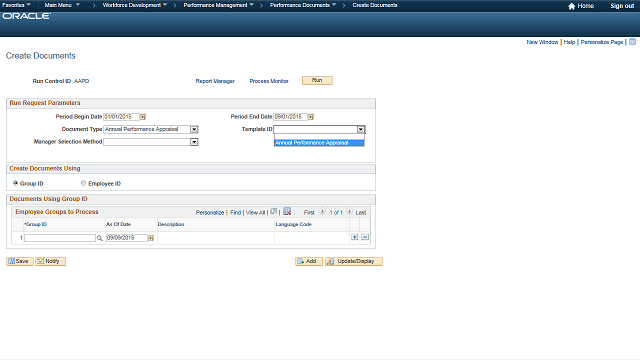Screen dimensions: 640x360
Task: Click the Run button
Action: click(x=317, y=80)
